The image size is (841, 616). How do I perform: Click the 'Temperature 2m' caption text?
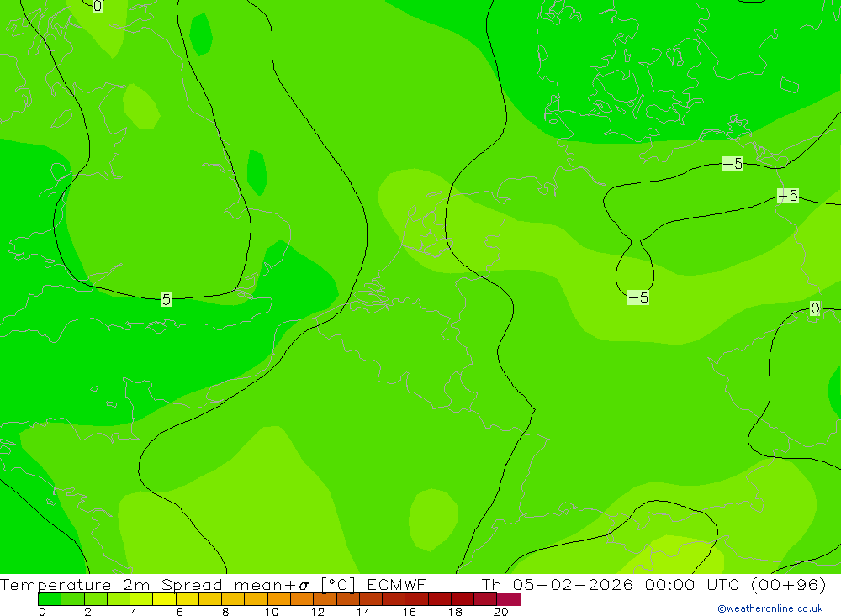tap(75, 584)
